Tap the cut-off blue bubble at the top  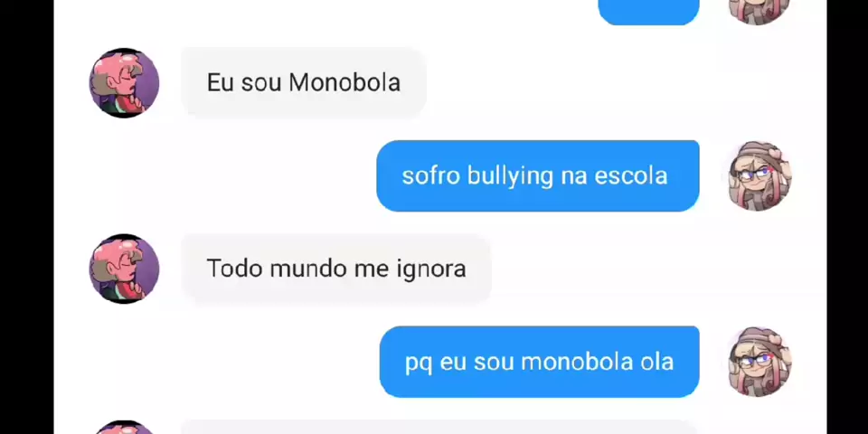tap(649, 12)
